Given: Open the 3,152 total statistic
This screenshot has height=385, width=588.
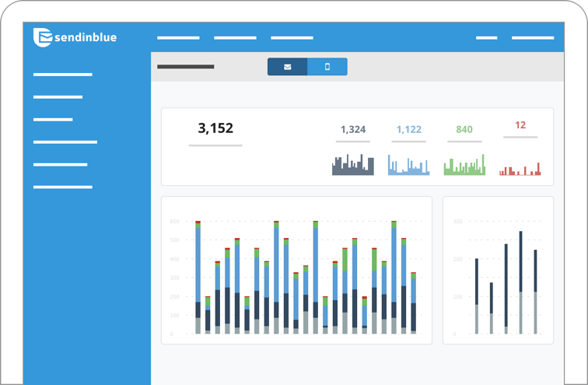Looking at the screenshot, I should 215,128.
